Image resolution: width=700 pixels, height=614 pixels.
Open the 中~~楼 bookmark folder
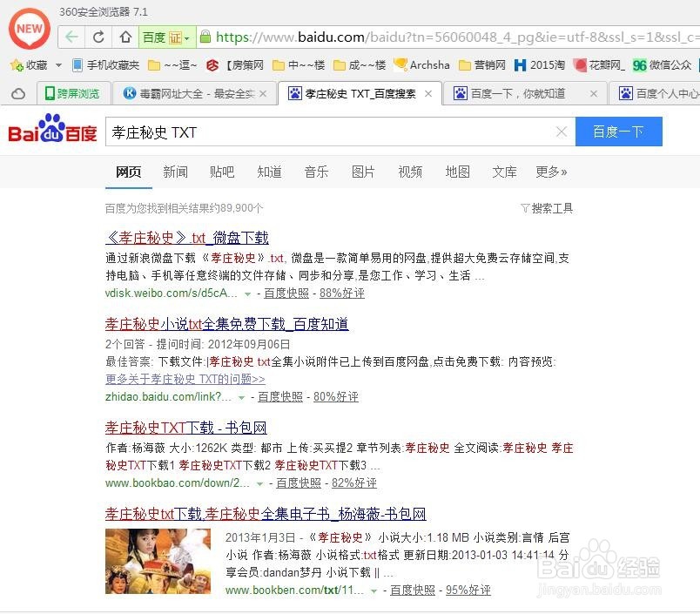tap(299, 65)
